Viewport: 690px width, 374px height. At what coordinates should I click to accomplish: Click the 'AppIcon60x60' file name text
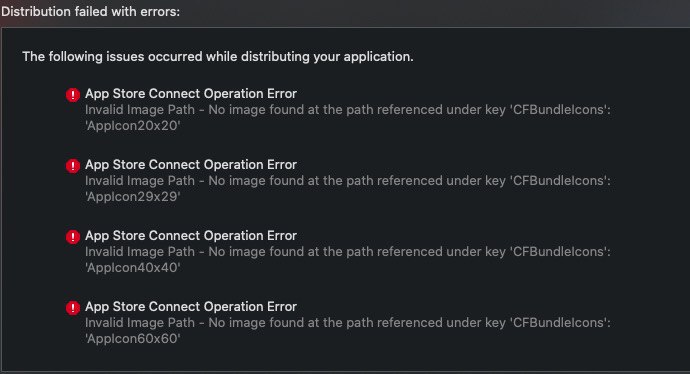coord(132,339)
